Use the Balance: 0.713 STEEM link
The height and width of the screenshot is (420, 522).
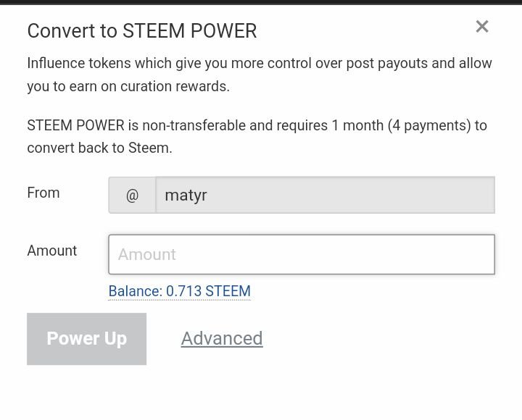point(179,291)
